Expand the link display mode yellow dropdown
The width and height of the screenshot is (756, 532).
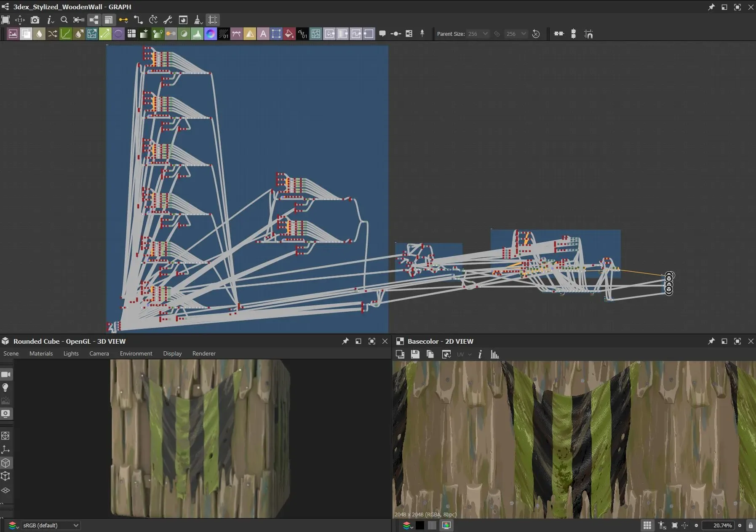point(123,20)
